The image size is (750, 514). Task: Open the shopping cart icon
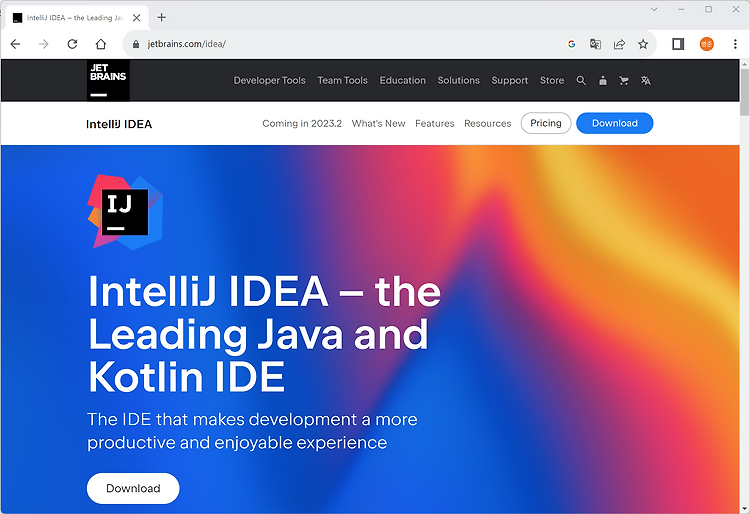(624, 80)
